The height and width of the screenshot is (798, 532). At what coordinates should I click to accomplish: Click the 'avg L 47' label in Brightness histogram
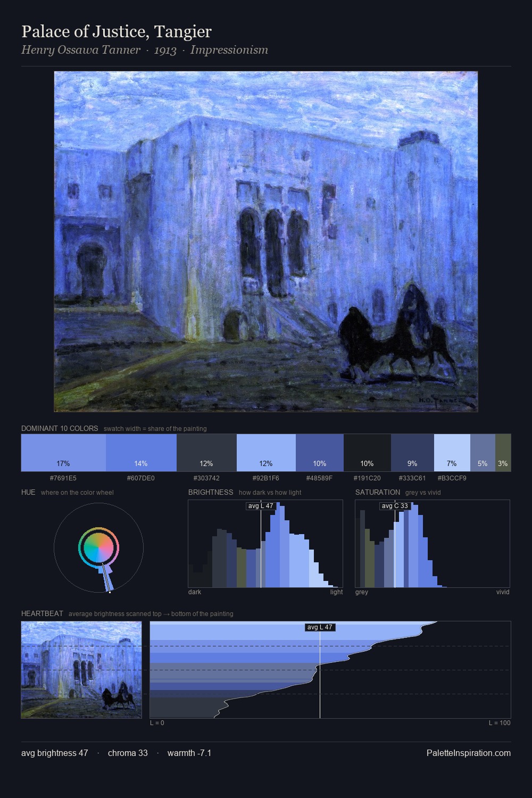[261, 506]
